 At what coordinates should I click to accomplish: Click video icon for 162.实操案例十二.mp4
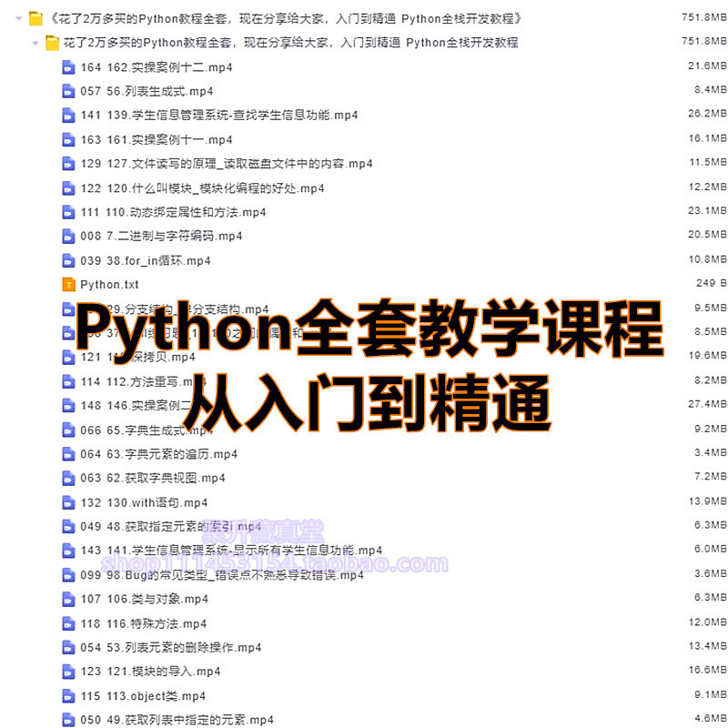[68, 67]
